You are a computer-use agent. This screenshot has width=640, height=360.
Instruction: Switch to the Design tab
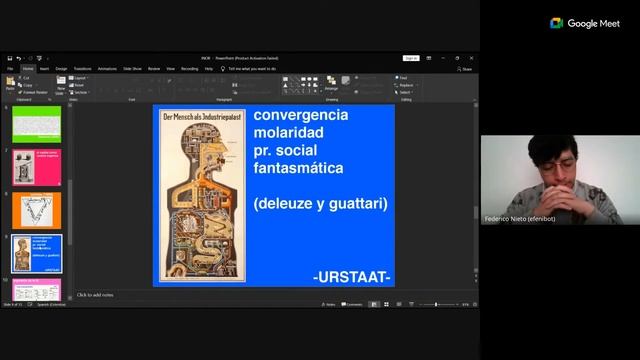61,69
